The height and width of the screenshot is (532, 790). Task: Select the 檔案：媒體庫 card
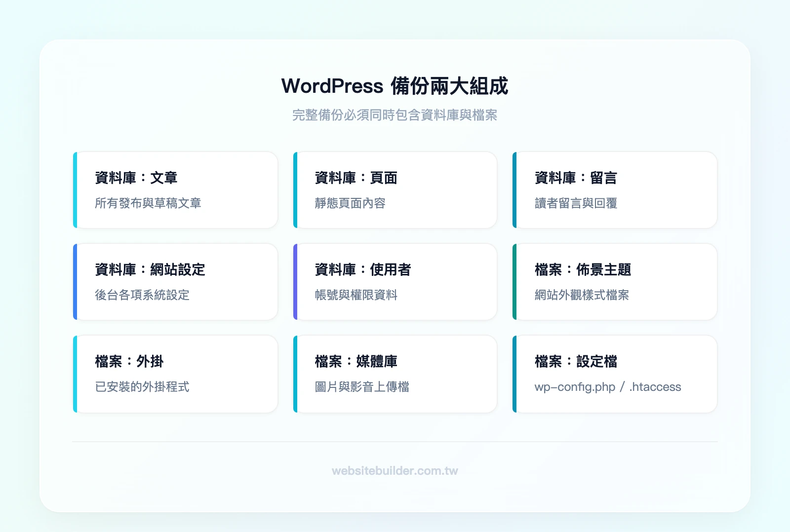click(395, 373)
